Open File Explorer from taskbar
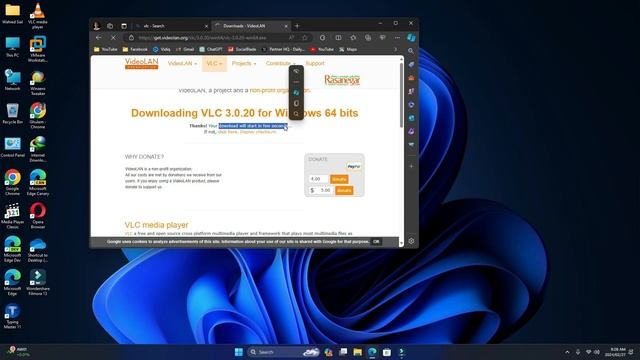Viewport: 640px width, 360px height. point(358,352)
